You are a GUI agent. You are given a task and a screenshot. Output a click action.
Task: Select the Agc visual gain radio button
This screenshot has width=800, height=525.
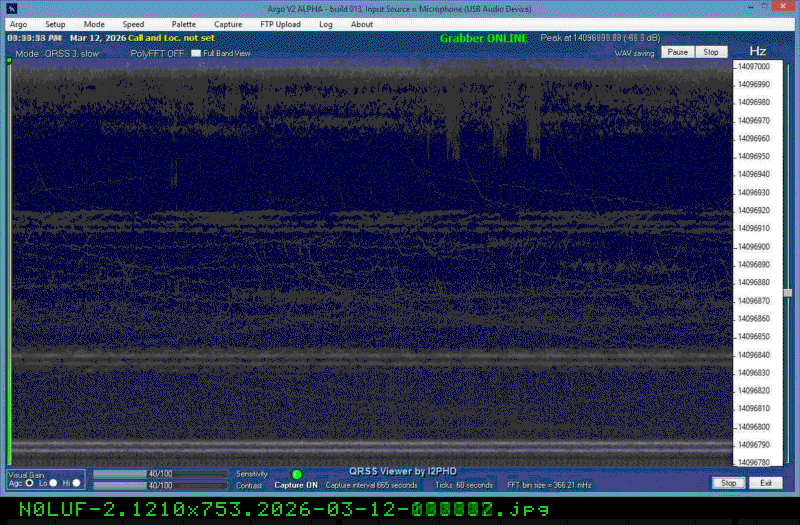30,483
